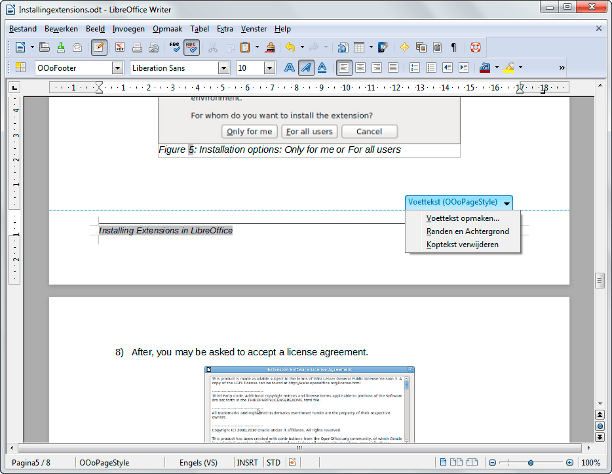Click the zoom out minus button

click(493, 463)
